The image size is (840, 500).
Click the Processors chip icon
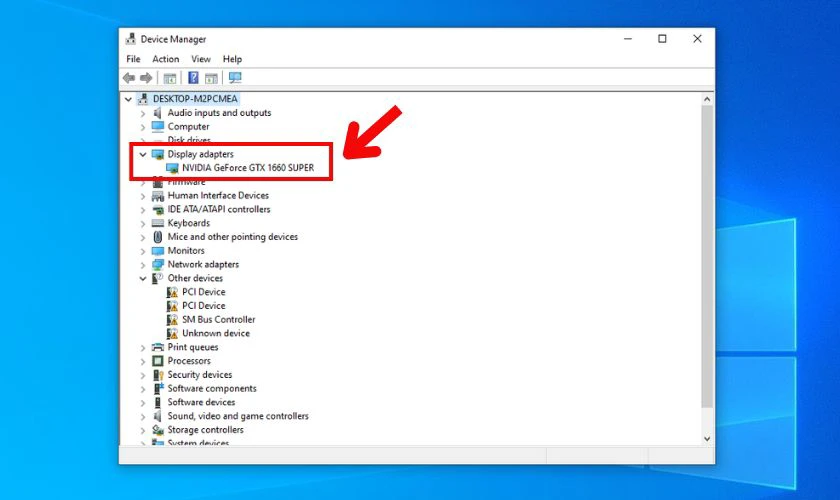(x=158, y=361)
